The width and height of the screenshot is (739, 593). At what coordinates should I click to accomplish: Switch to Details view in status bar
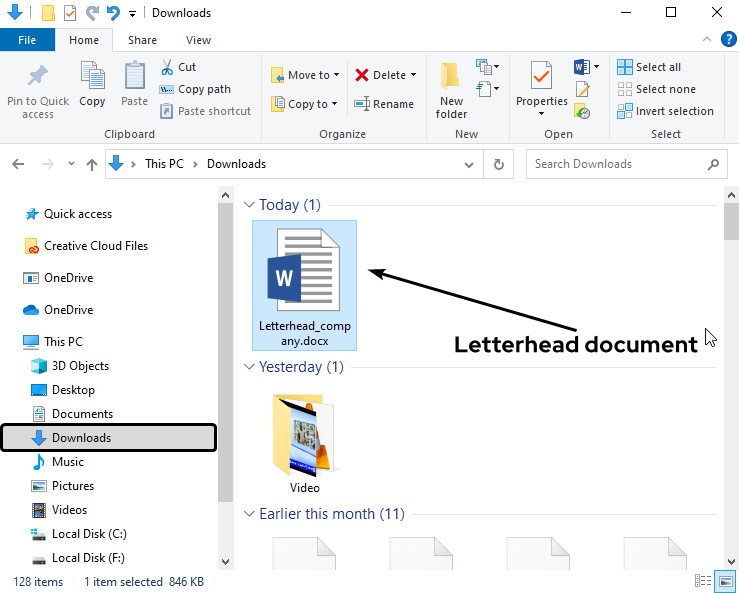click(x=703, y=581)
